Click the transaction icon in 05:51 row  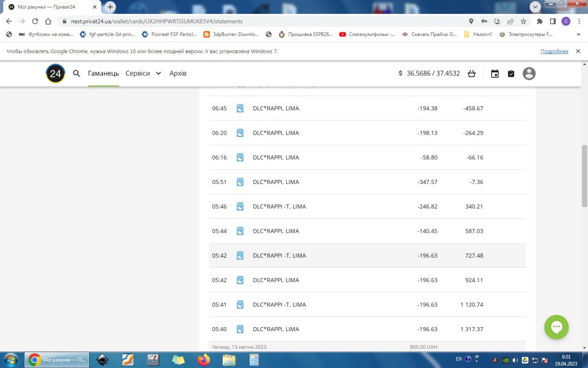coord(240,182)
